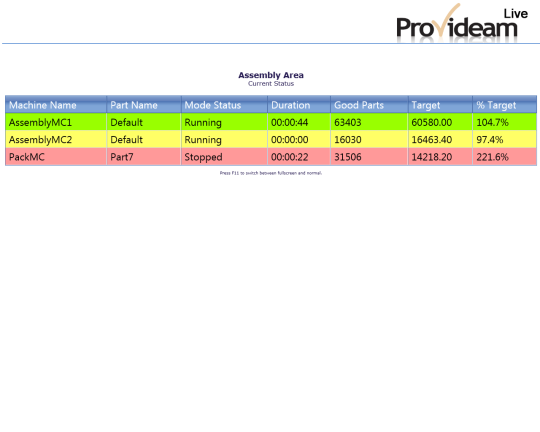540x432 pixels.
Task: Click the Target column header
Action: 440,105
